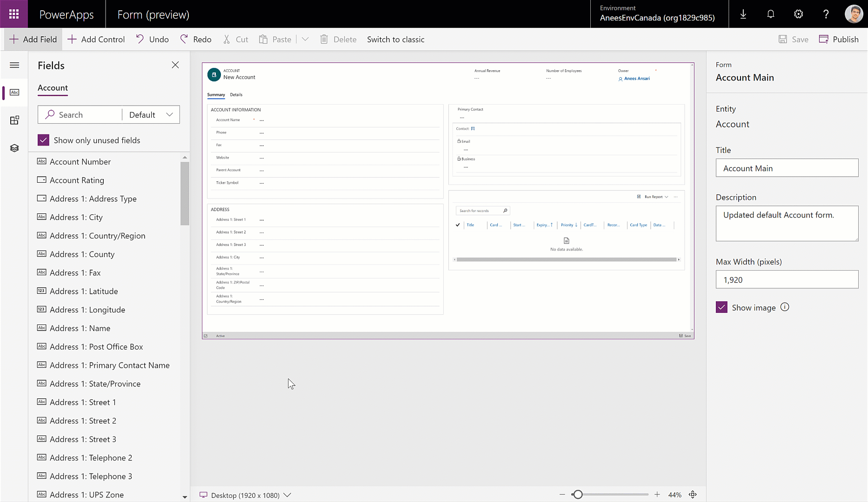Open the settings gear icon
Viewport: 868px width, 502px height.
tap(798, 14)
